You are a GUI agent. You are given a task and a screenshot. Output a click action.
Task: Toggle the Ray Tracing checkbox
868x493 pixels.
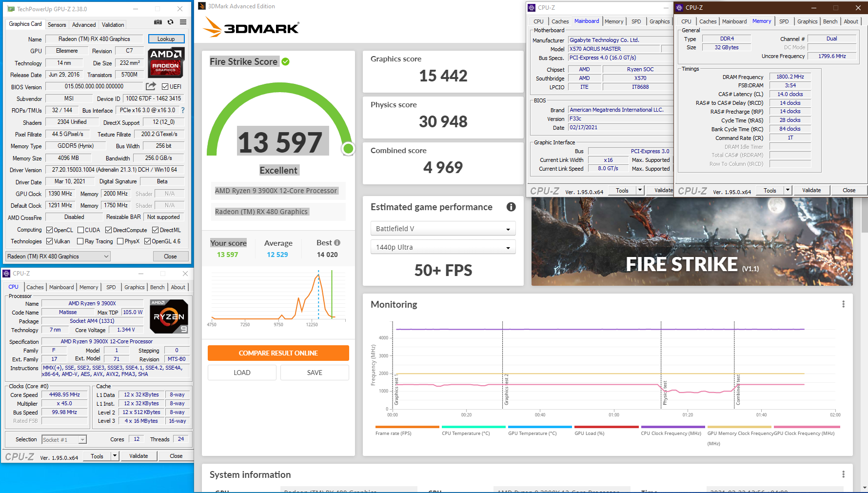80,241
